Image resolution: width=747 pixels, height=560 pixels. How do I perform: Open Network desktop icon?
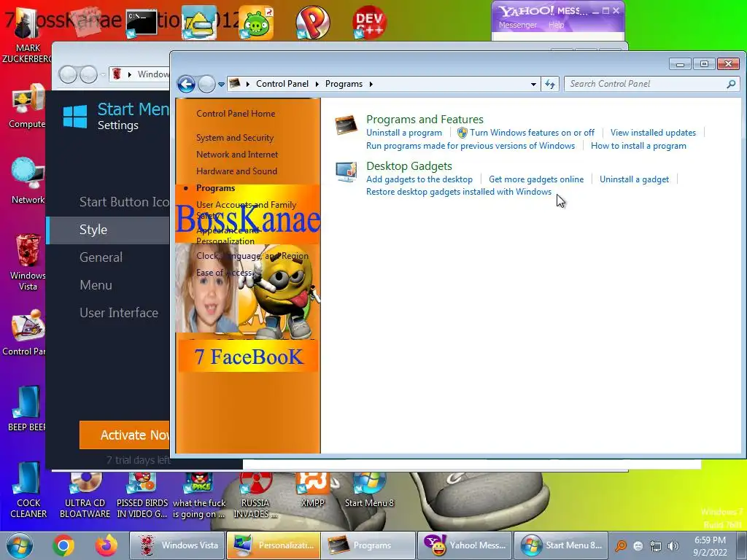(28, 182)
